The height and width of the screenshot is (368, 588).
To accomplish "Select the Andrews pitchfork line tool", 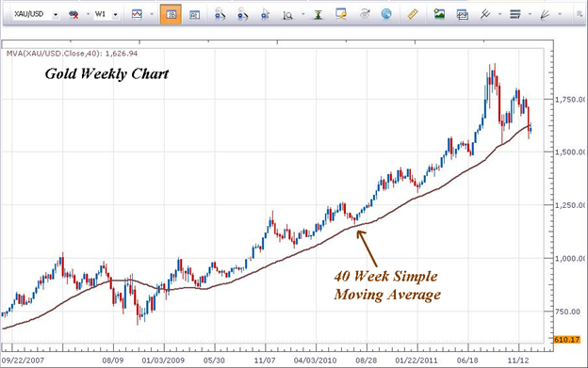I will [x=485, y=15].
